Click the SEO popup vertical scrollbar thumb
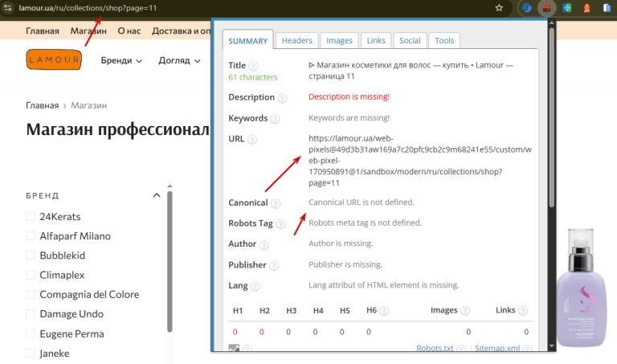The width and height of the screenshot is (617, 364). click(x=552, y=117)
